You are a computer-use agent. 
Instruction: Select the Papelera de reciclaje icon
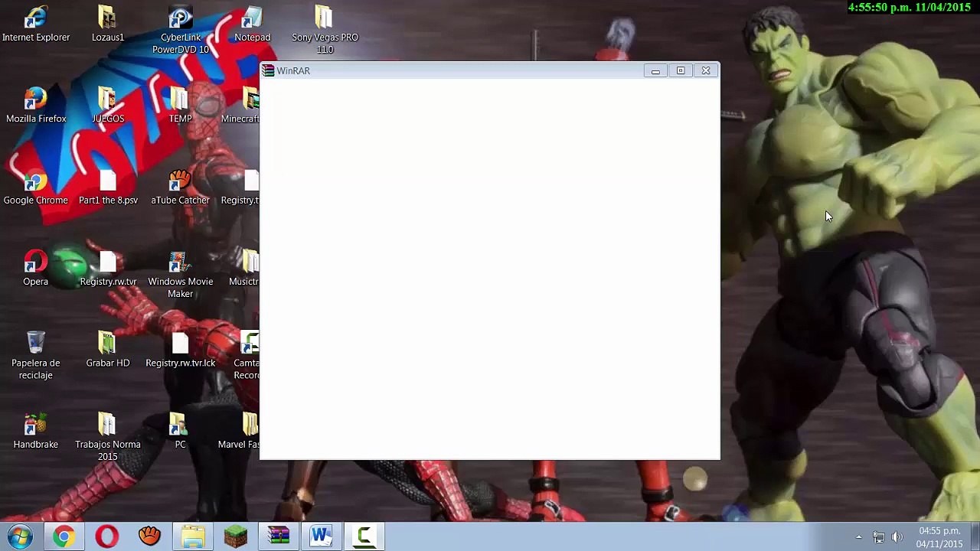point(35,355)
